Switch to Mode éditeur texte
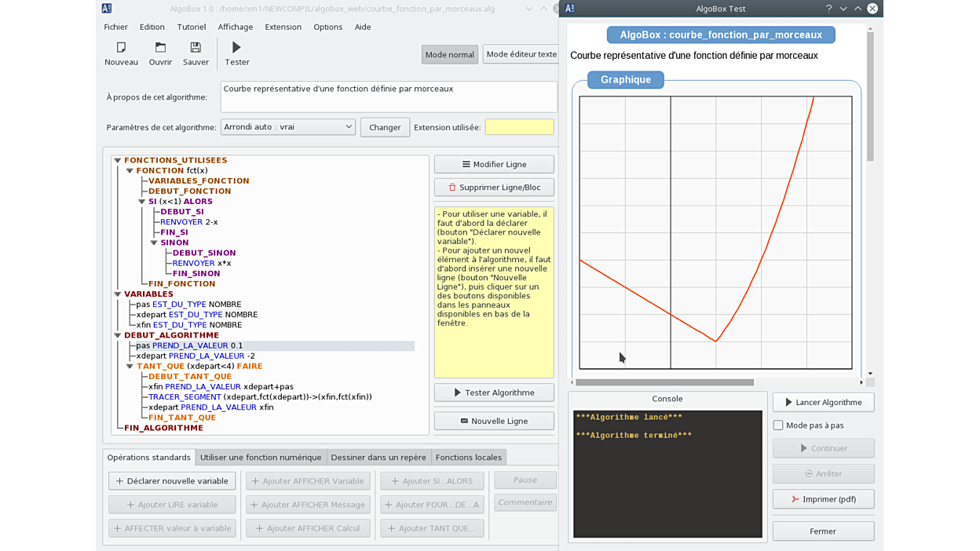Viewport: 980px width, 551px height. [521, 54]
